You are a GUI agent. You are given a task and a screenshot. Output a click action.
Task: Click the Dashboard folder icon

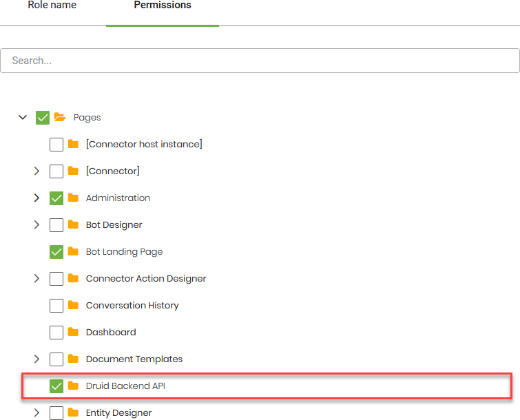tap(73, 333)
